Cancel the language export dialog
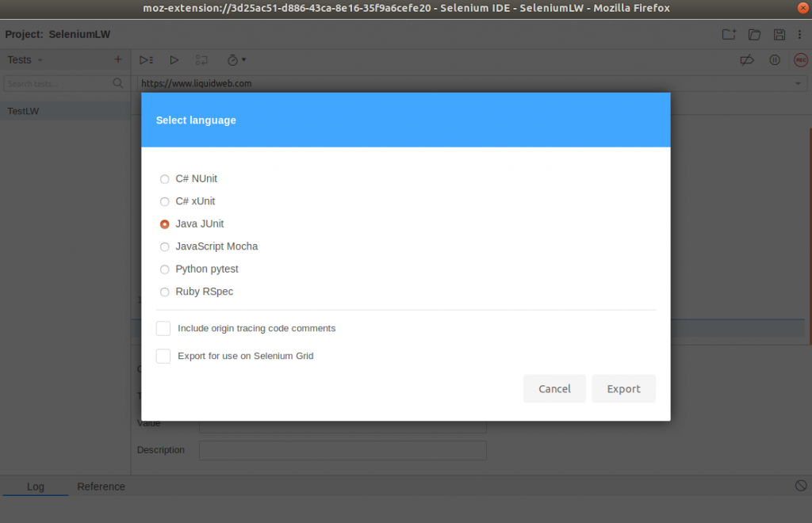The height and width of the screenshot is (523, 812). [x=554, y=388]
